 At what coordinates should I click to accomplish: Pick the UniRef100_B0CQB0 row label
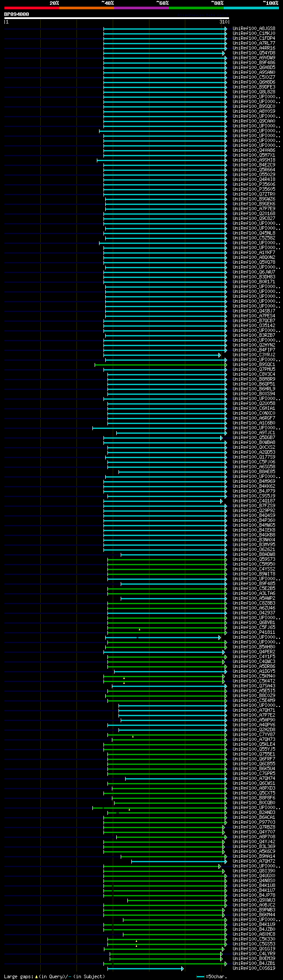[x=254, y=803]
